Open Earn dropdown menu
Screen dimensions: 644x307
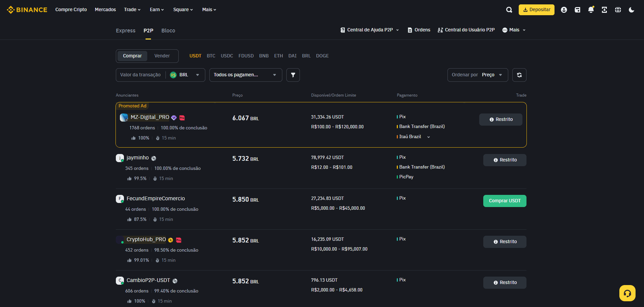point(157,10)
